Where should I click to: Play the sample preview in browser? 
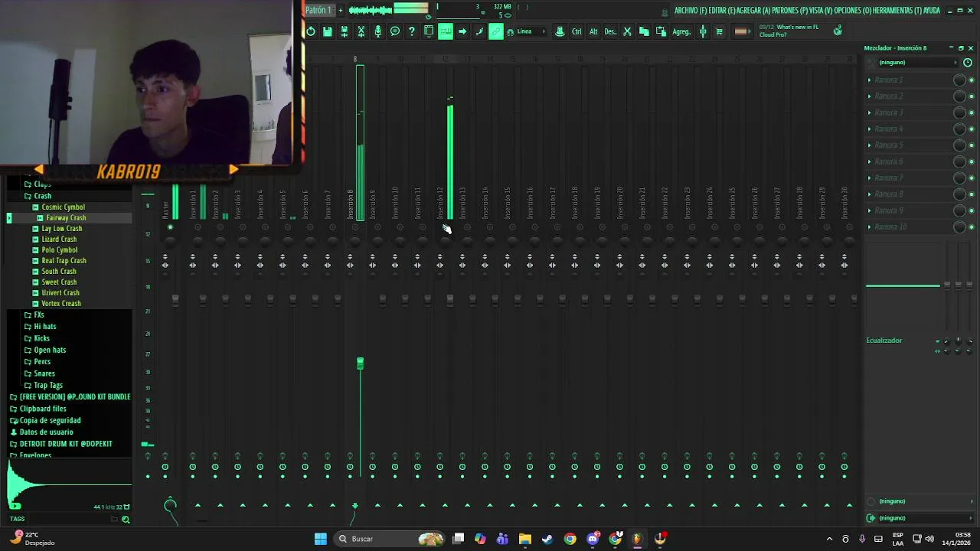(15, 506)
